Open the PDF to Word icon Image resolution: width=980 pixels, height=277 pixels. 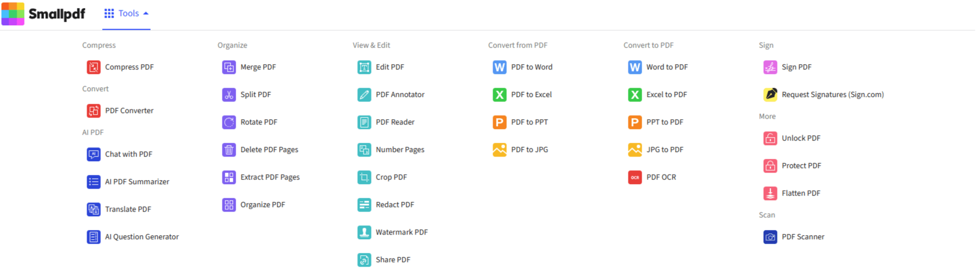coord(499,67)
